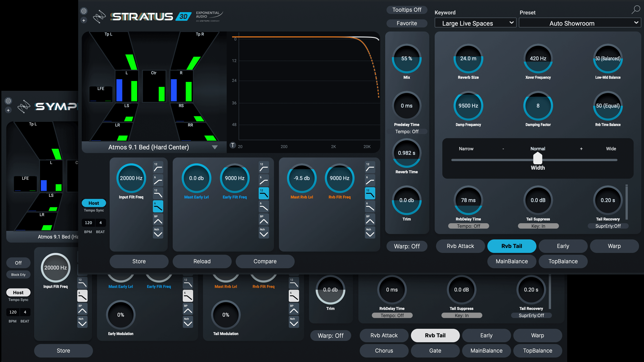Select band-pass for Rvb filter in Stratus
This screenshot has width=644, height=362.
(x=370, y=219)
